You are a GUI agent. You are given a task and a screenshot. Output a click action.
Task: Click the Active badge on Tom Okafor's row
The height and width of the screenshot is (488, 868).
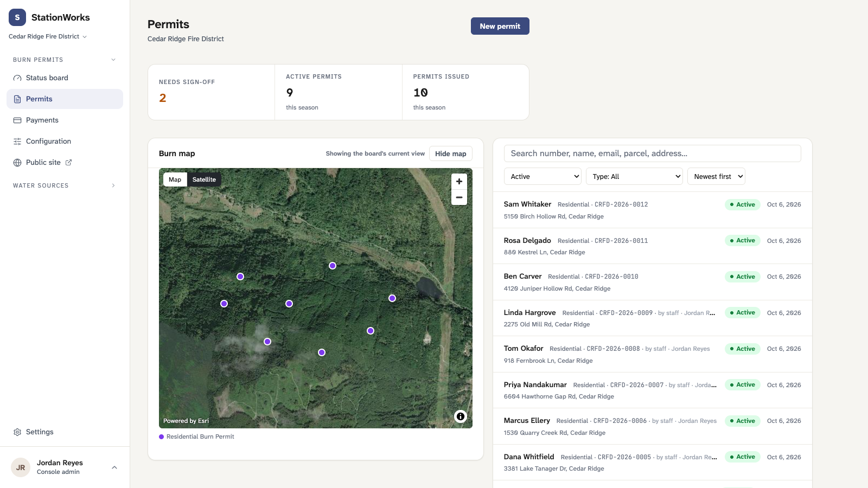(x=742, y=349)
